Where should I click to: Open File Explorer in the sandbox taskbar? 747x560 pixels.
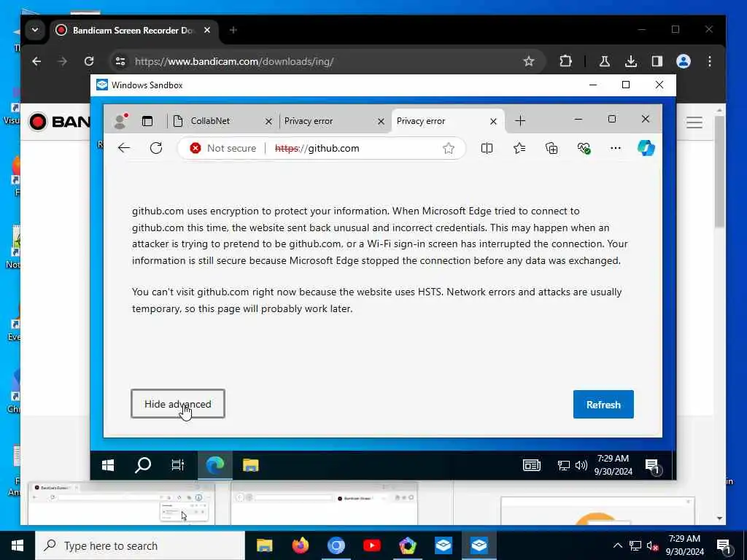coord(251,465)
